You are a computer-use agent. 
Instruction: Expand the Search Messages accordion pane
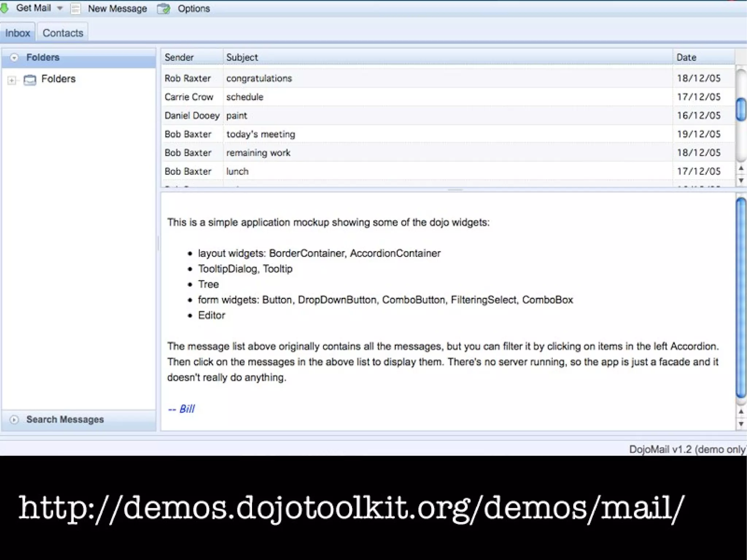pos(65,420)
